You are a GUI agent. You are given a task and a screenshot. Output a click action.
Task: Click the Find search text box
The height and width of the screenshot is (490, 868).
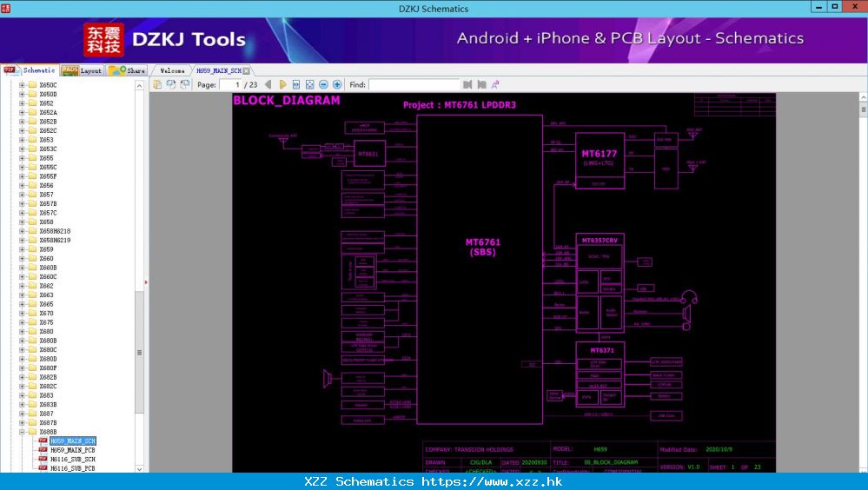point(414,85)
